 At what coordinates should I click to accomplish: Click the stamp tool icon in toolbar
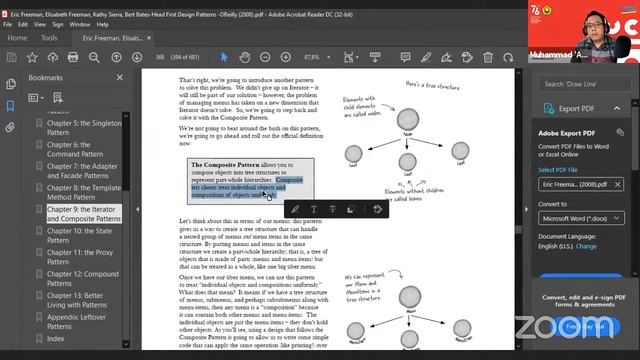[467, 58]
